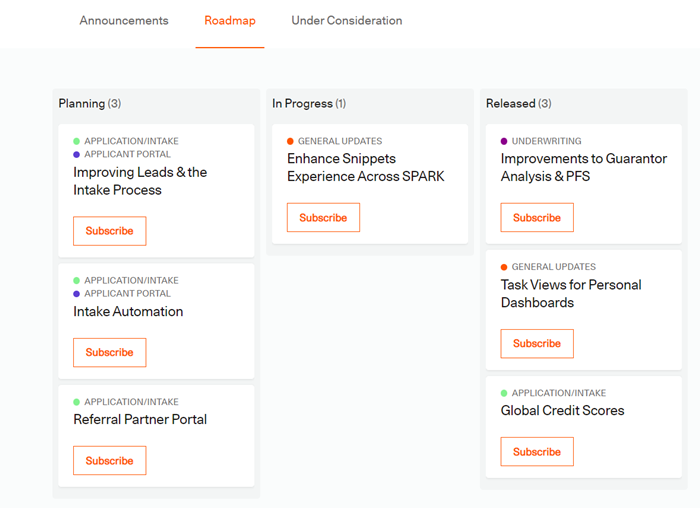This screenshot has width=700, height=508.
Task: Switch to the Under Consideration tab
Action: (x=346, y=21)
